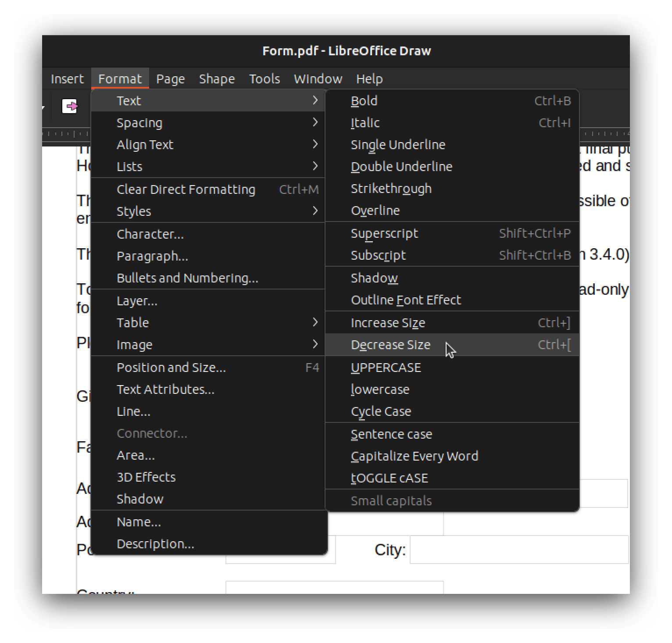The height and width of the screenshot is (643, 672).
Task: Expand the Spacing submenu
Action: (208, 123)
